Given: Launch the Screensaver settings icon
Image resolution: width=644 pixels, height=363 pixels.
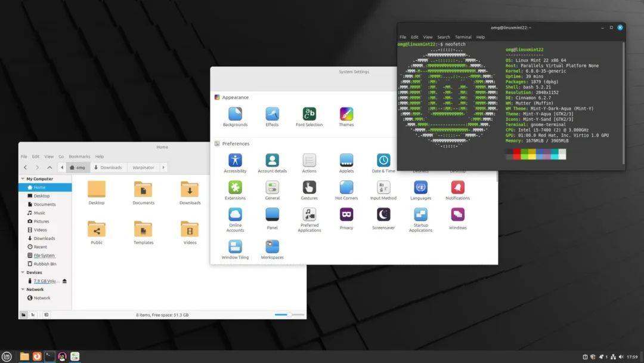Looking at the screenshot, I should click(383, 214).
